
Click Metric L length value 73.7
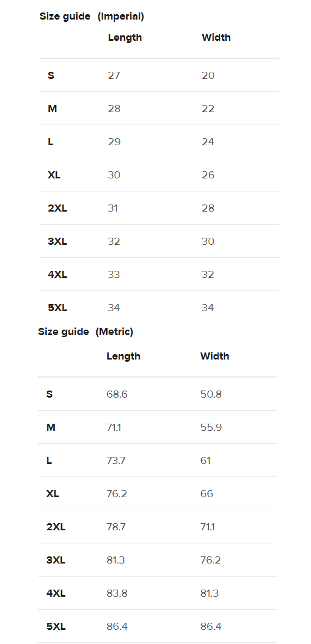pyautogui.click(x=116, y=461)
